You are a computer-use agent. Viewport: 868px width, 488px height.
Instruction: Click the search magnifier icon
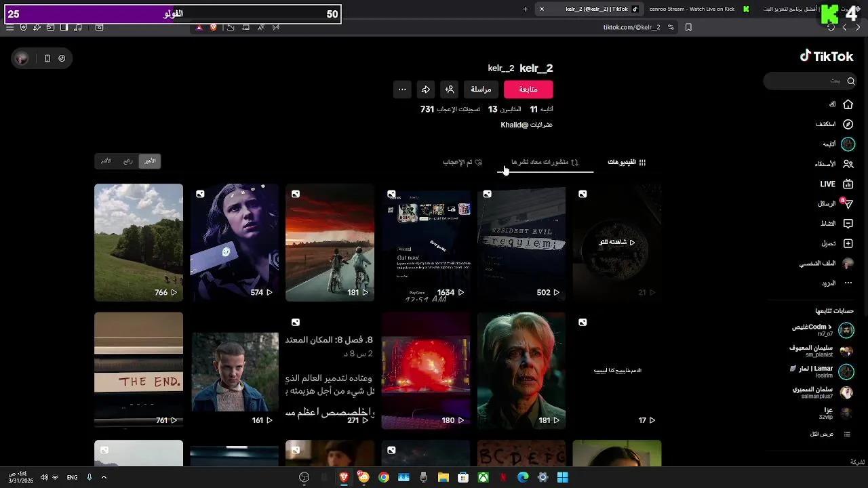851,81
